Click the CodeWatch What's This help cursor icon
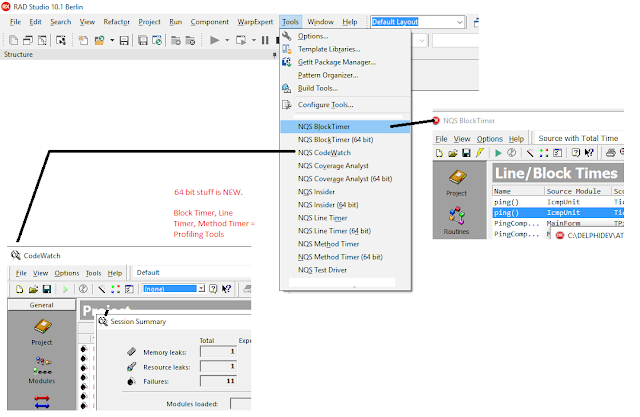 click(227, 289)
